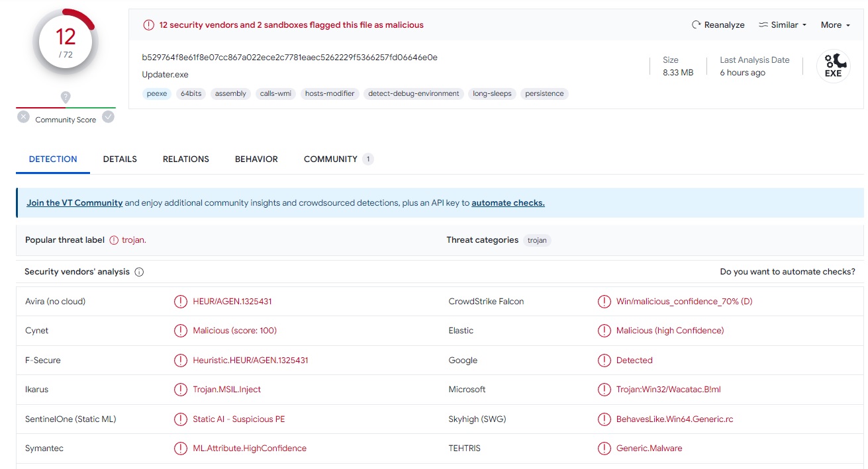Click the Malicious (high Confidence) result
Screen dimensions: 868x469
coord(670,331)
